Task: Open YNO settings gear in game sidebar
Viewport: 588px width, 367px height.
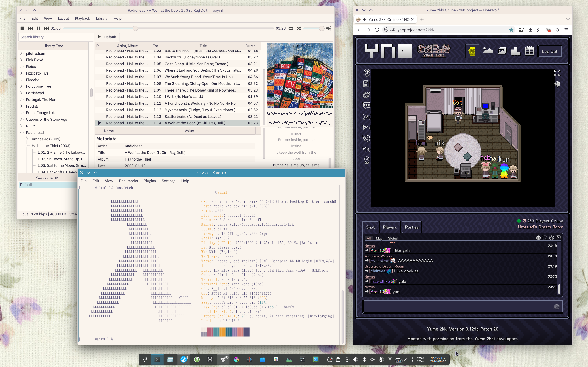Action: coord(367,138)
